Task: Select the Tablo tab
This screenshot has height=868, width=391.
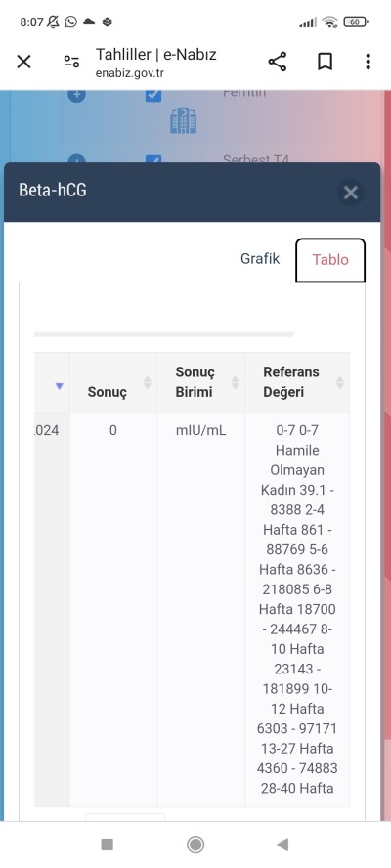Action: [x=330, y=260]
